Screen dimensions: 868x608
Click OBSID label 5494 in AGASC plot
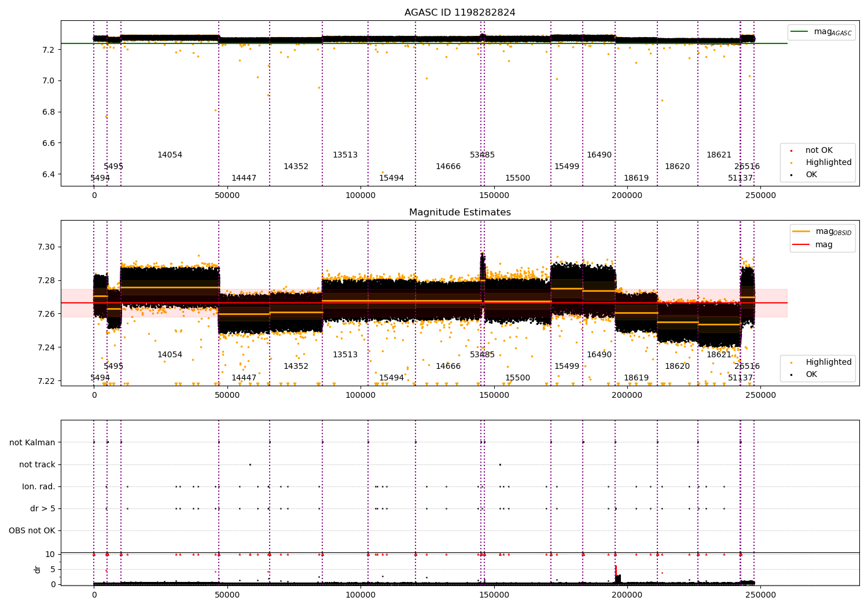pos(100,178)
